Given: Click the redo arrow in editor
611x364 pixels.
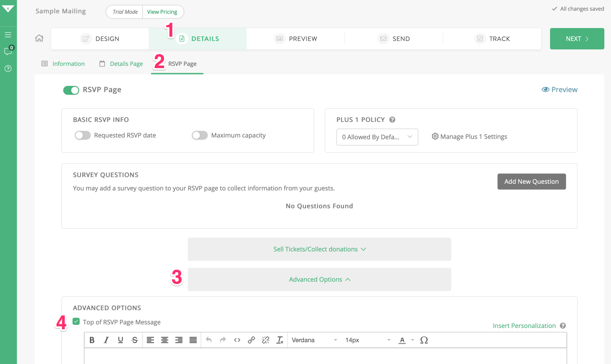Looking at the screenshot, I should [223, 340].
